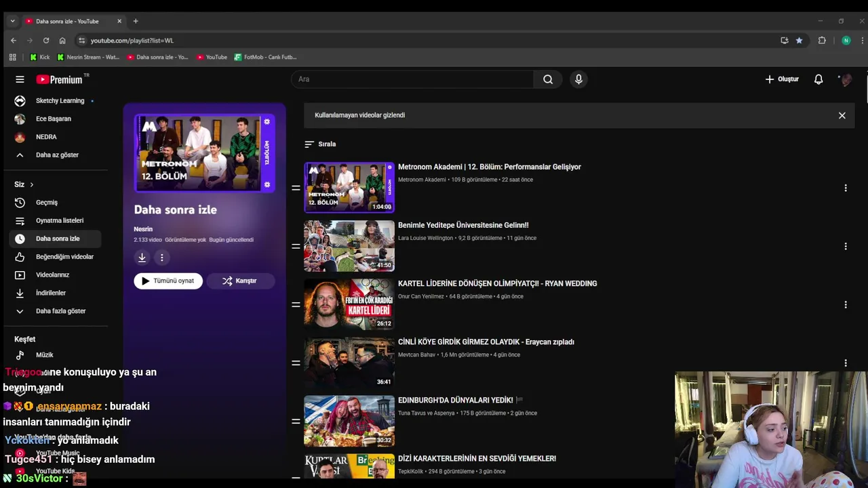Reload the page with the browser refresh icon
The image size is (868, 488).
point(45,41)
